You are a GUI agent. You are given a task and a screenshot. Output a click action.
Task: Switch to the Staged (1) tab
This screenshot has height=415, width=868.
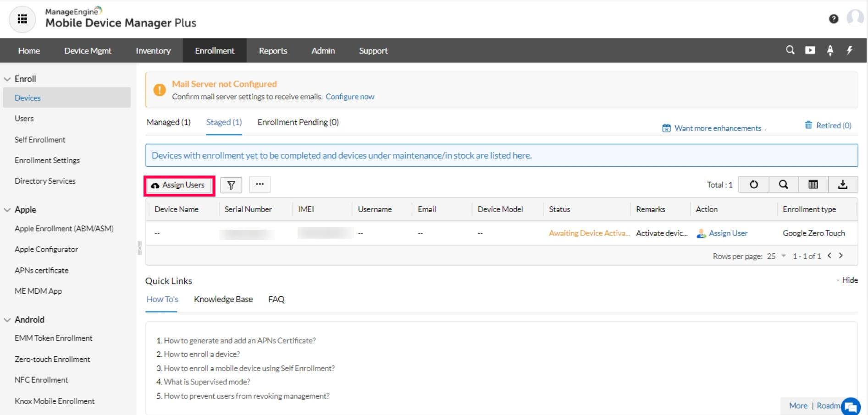point(224,122)
